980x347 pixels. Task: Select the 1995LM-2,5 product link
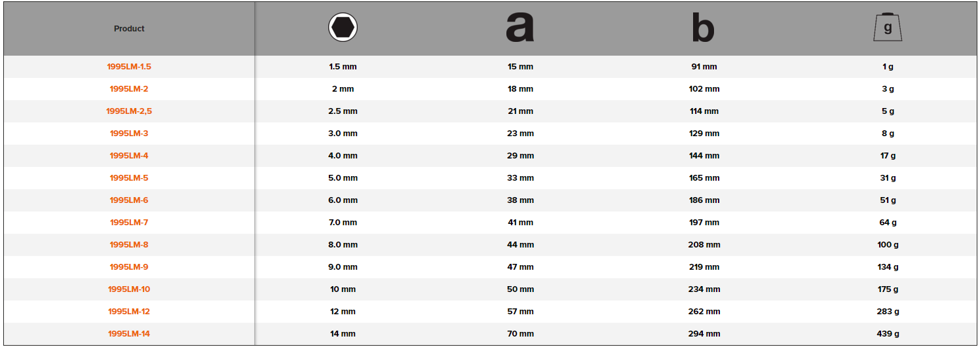(129, 111)
